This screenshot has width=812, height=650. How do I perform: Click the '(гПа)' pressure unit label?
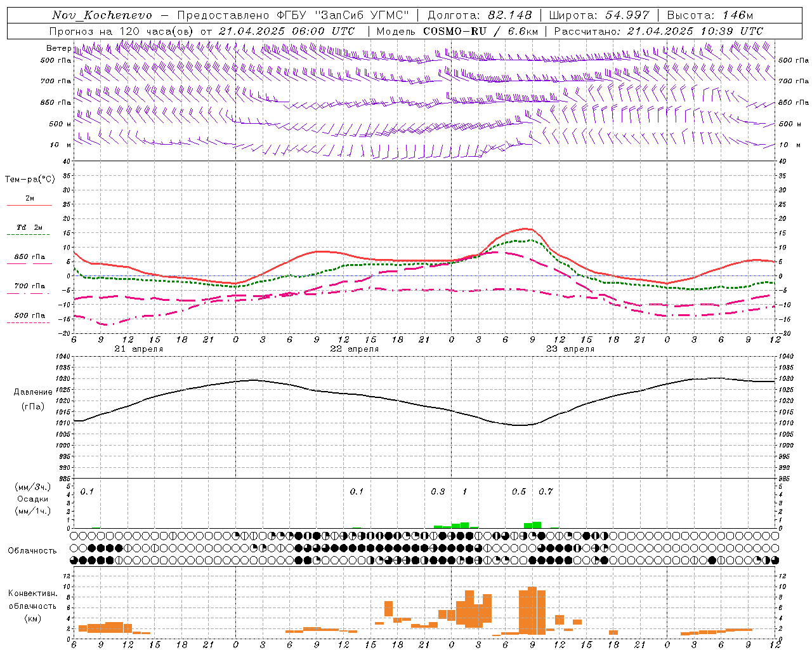point(33,407)
